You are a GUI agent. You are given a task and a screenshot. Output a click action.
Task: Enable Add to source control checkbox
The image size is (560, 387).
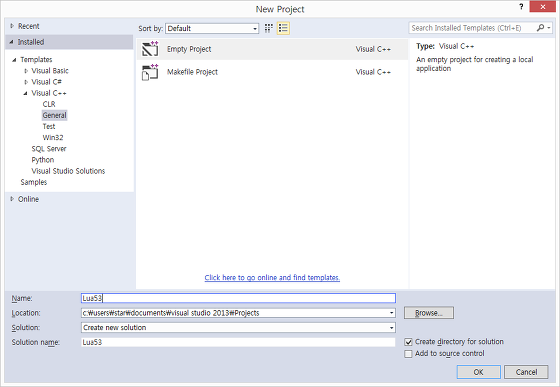pos(408,354)
